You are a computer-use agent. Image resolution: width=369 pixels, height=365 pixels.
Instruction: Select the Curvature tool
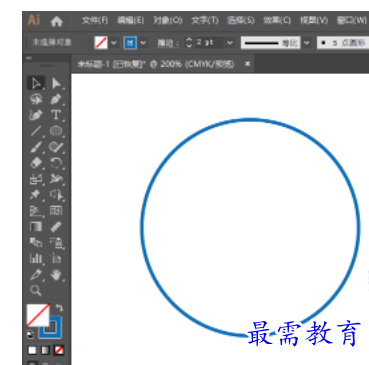point(36,115)
